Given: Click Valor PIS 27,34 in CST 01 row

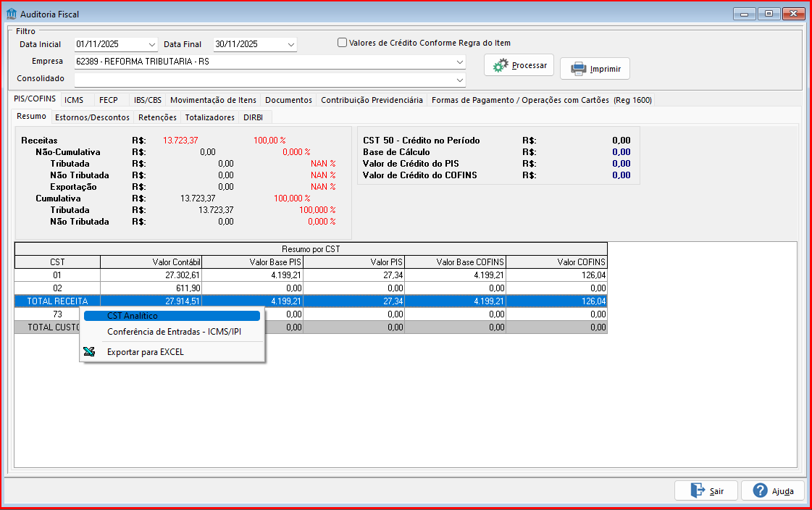Looking at the screenshot, I should point(353,275).
